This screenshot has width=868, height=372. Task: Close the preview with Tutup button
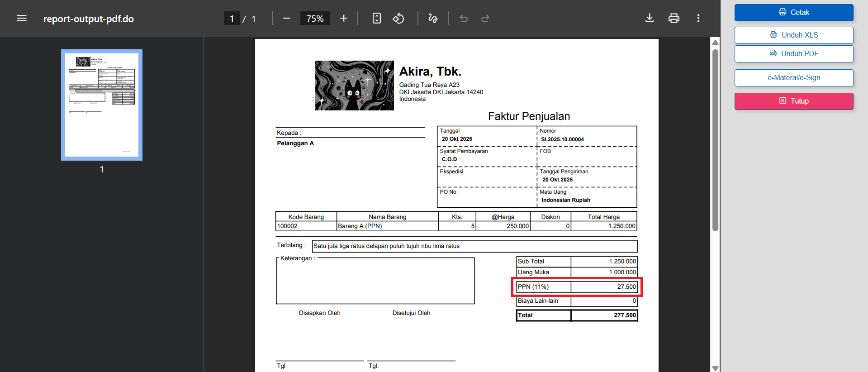pyautogui.click(x=794, y=101)
